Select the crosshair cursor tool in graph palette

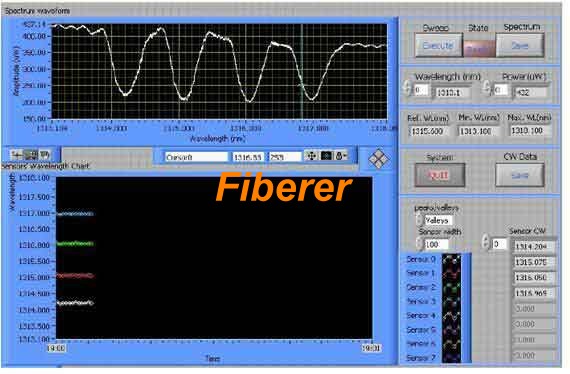coord(17,155)
